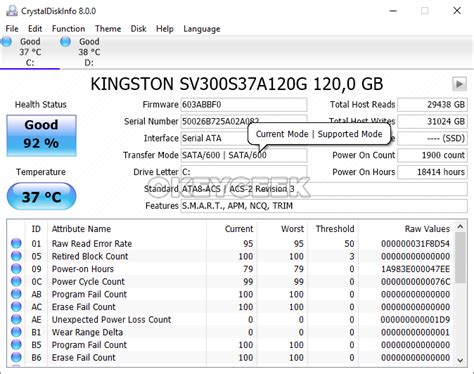Open the Edit menu
474x374 pixels.
coord(35,29)
